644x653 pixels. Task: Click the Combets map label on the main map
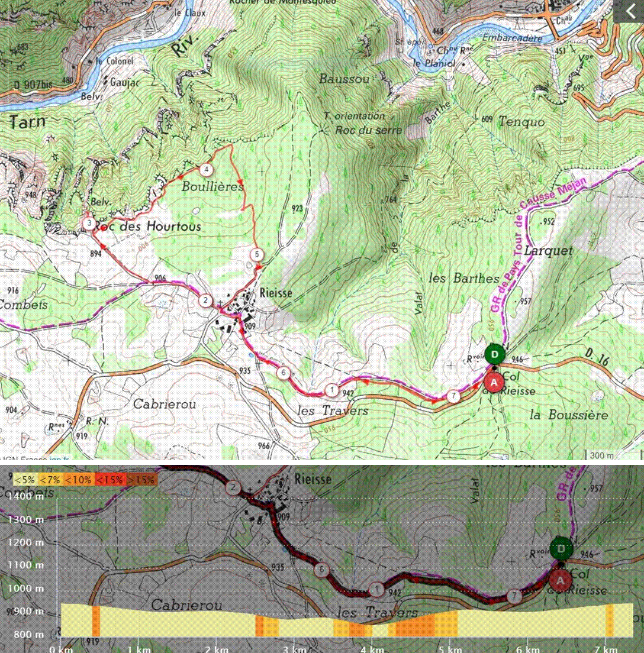click(x=24, y=305)
